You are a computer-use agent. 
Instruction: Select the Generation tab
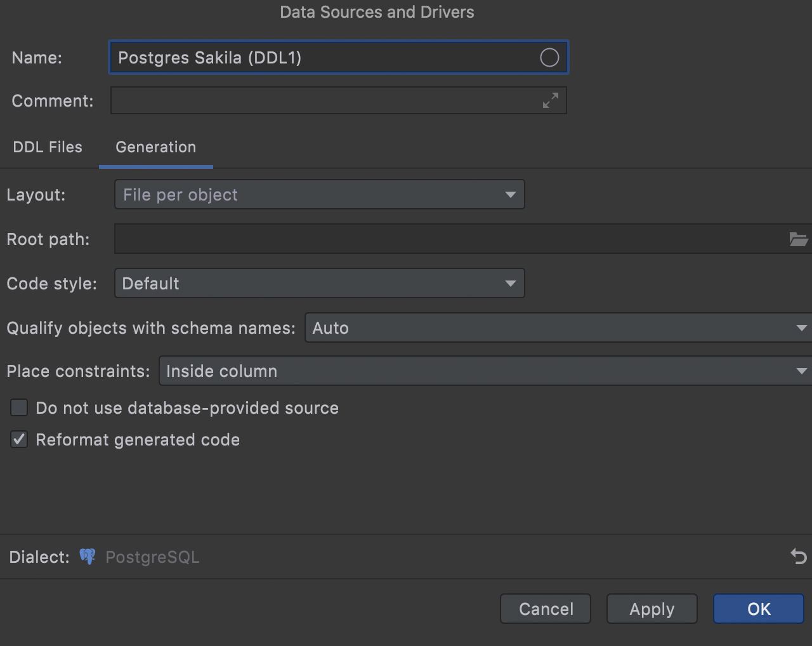tap(155, 147)
